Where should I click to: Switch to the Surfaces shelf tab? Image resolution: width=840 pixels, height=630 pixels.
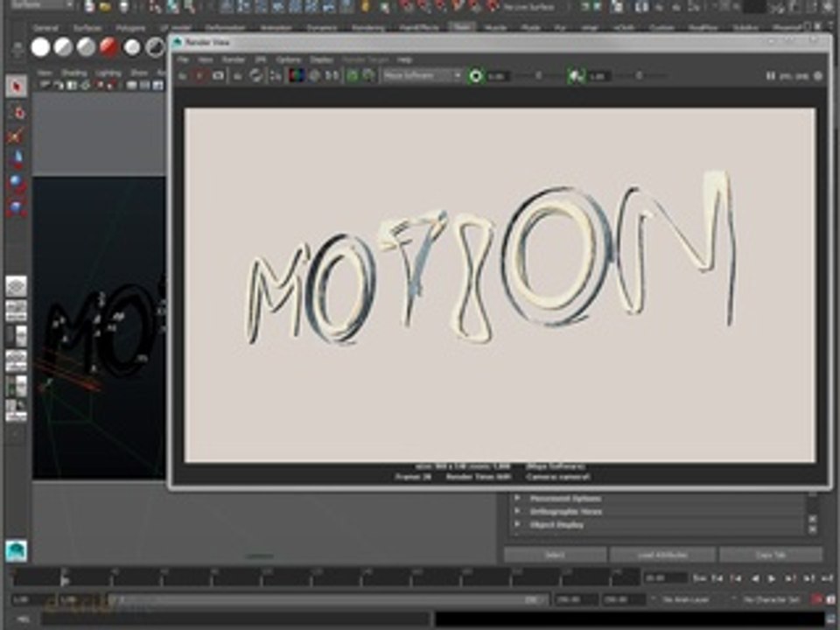pyautogui.click(x=87, y=28)
